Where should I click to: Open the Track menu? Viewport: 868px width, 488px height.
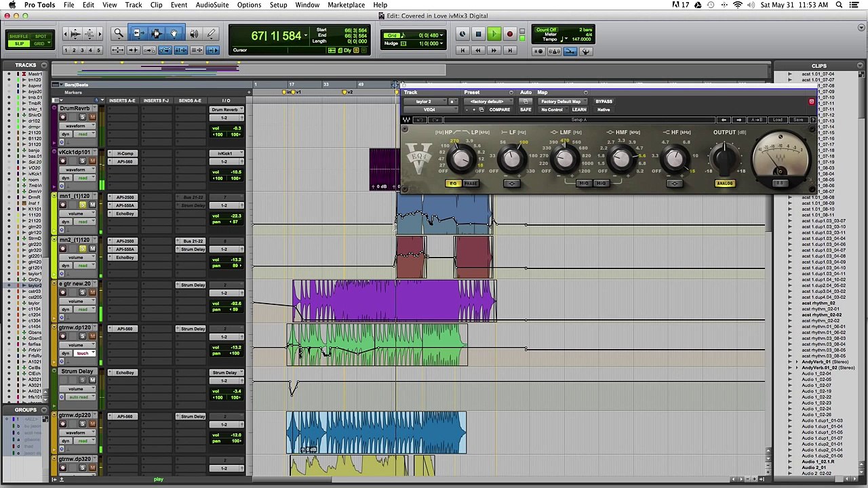click(x=134, y=5)
